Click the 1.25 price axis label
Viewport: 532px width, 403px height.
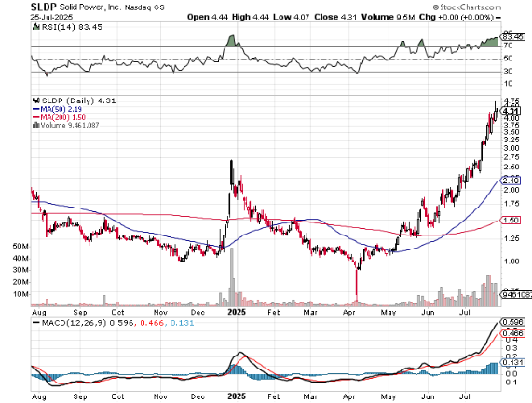pyautogui.click(x=512, y=238)
